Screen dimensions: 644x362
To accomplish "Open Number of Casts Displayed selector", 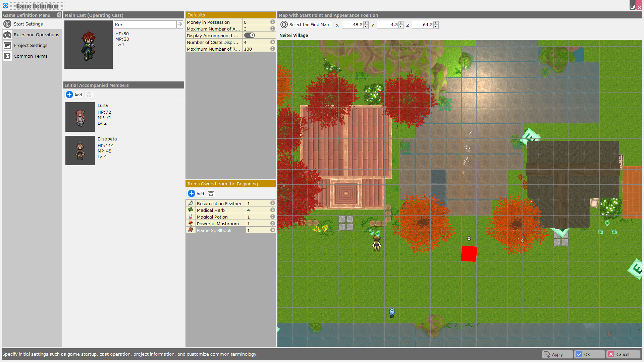I will 272,42.
